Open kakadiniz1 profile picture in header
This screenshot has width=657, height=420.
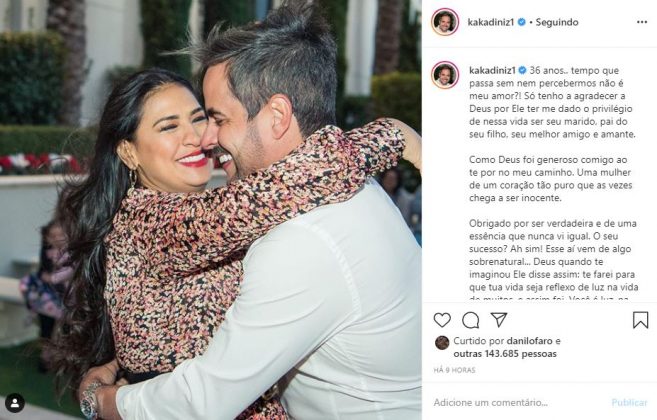[445, 22]
